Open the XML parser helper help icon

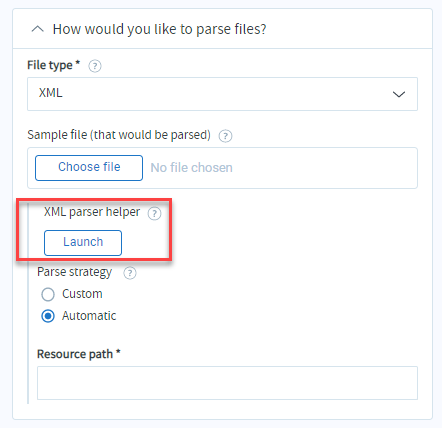point(154,213)
